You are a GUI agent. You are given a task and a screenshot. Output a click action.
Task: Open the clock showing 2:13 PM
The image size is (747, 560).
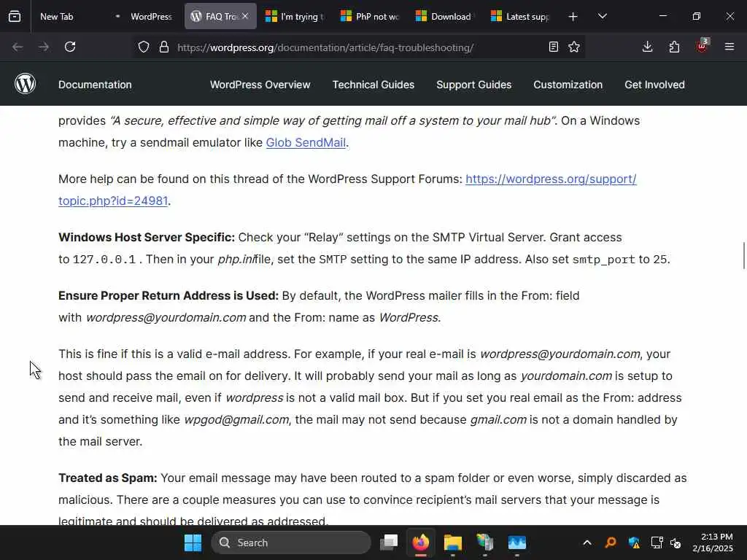point(713,542)
